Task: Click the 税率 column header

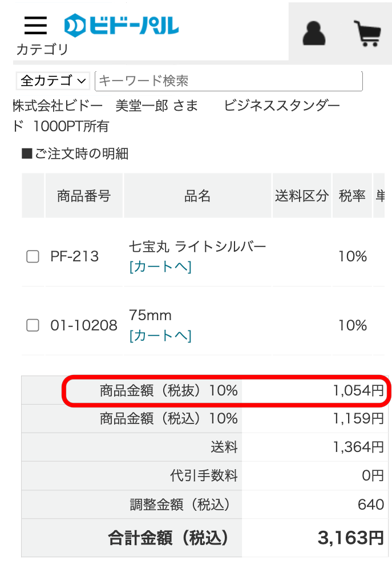Action: point(351,196)
